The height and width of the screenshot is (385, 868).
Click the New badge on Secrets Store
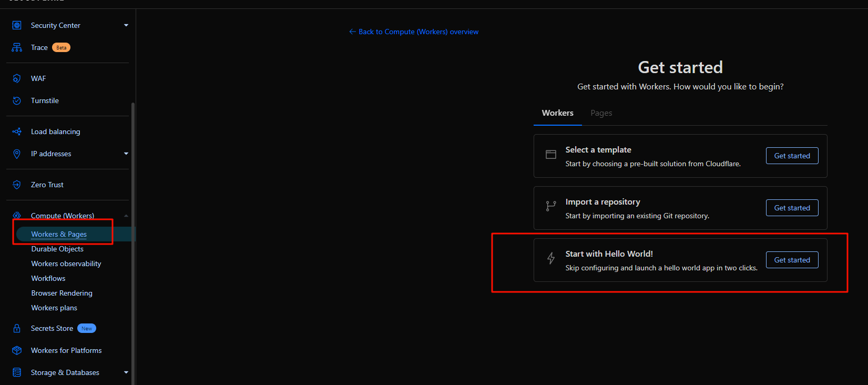point(87,328)
